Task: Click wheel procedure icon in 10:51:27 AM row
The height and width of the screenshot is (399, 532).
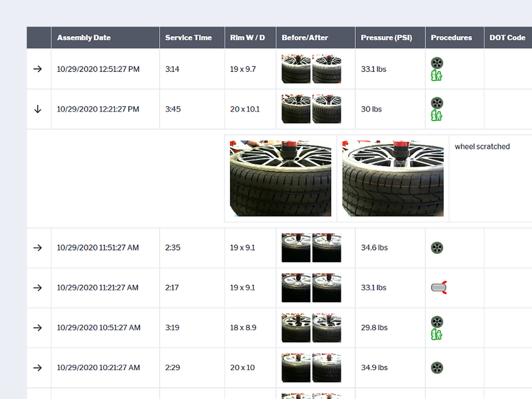Action: [x=437, y=322]
